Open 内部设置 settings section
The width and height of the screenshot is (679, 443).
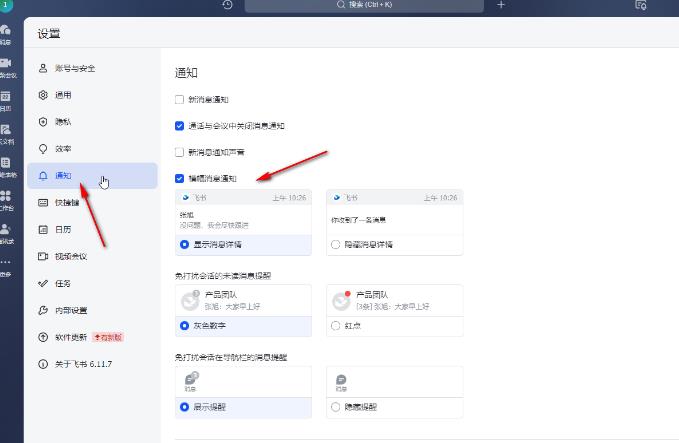coord(92,310)
